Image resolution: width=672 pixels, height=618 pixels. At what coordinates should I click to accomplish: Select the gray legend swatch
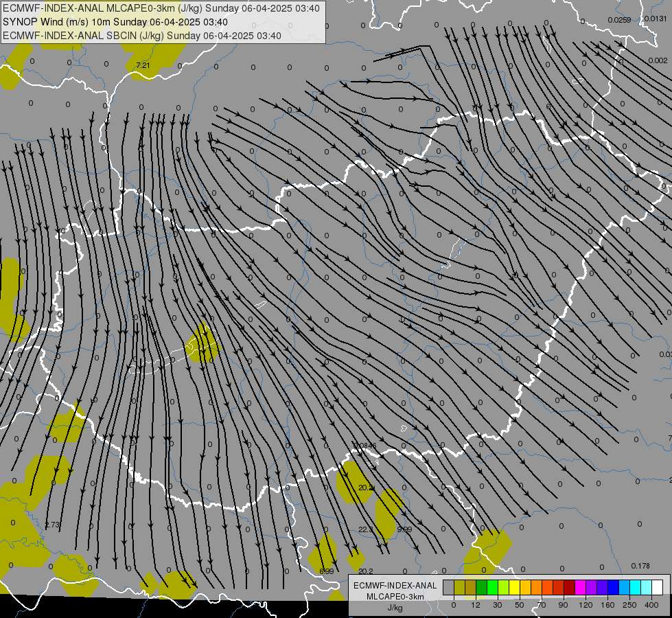449,587
